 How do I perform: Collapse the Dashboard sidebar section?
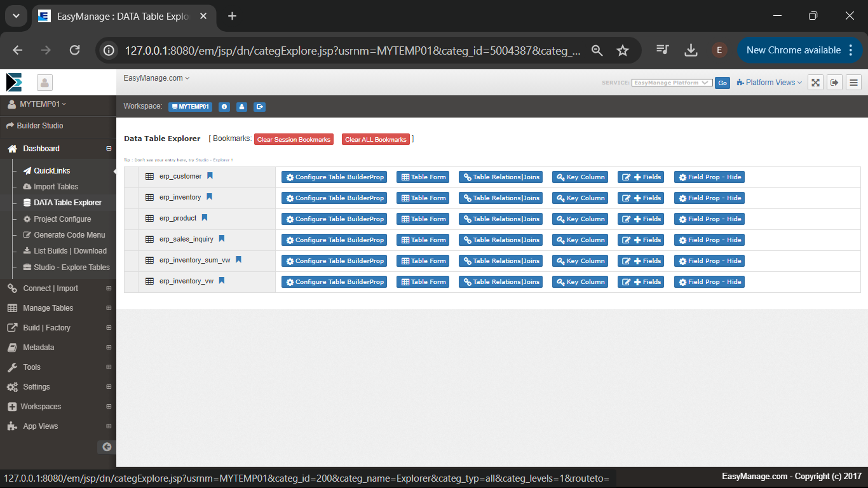(x=109, y=149)
